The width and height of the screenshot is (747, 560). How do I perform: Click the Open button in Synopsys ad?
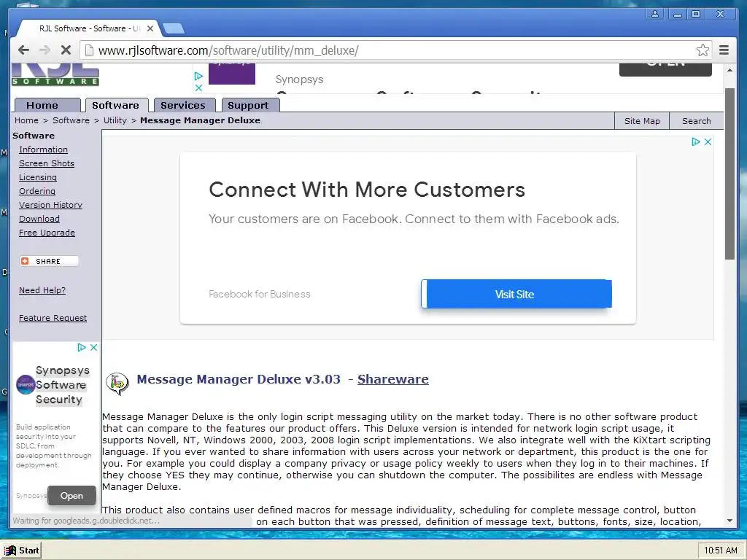(71, 496)
